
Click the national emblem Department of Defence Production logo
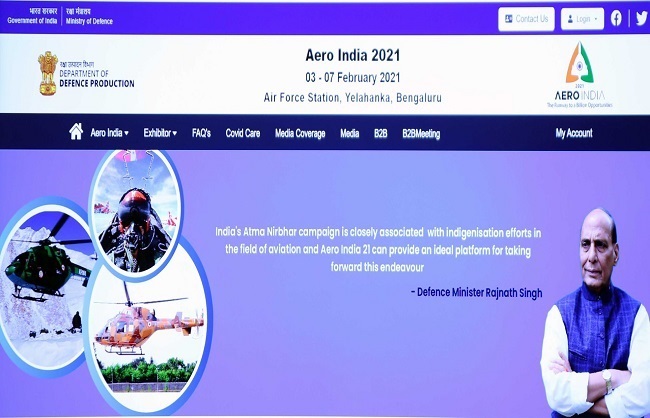click(x=86, y=74)
